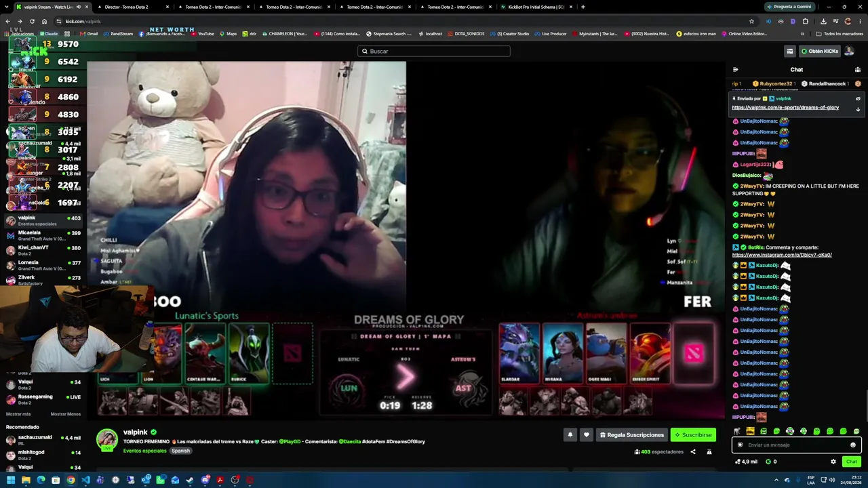
Task: Open Zilverk channel in the sidebar
Action: click(x=43, y=279)
